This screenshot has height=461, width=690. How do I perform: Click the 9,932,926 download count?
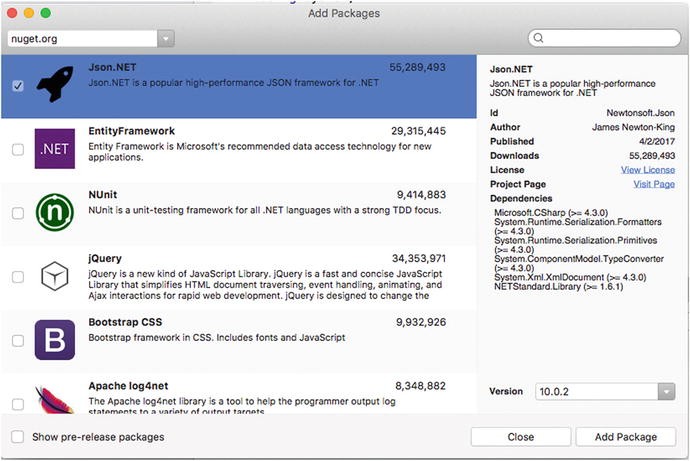421,322
